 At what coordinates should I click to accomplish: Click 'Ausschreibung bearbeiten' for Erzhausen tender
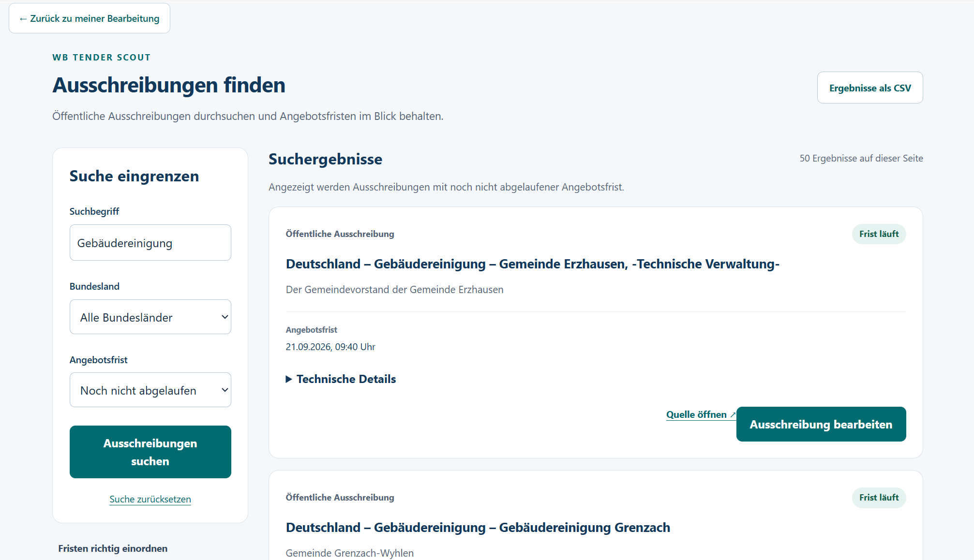tap(821, 424)
